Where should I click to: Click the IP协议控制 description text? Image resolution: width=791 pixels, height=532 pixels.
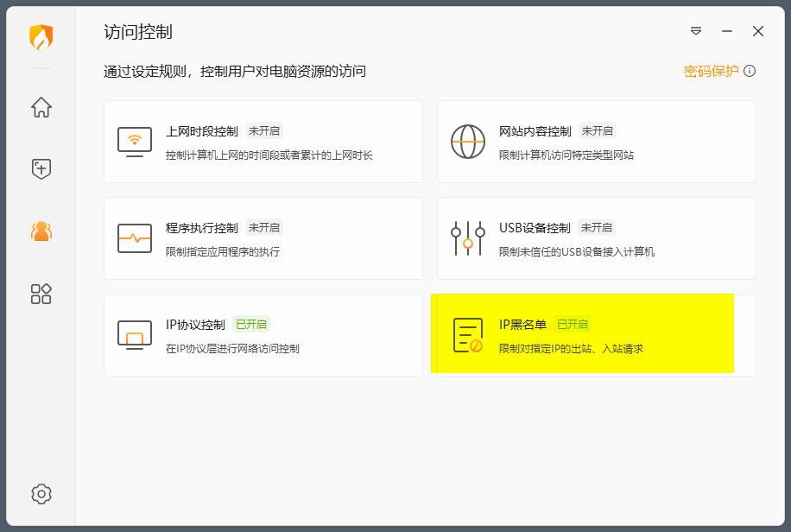tap(232, 349)
